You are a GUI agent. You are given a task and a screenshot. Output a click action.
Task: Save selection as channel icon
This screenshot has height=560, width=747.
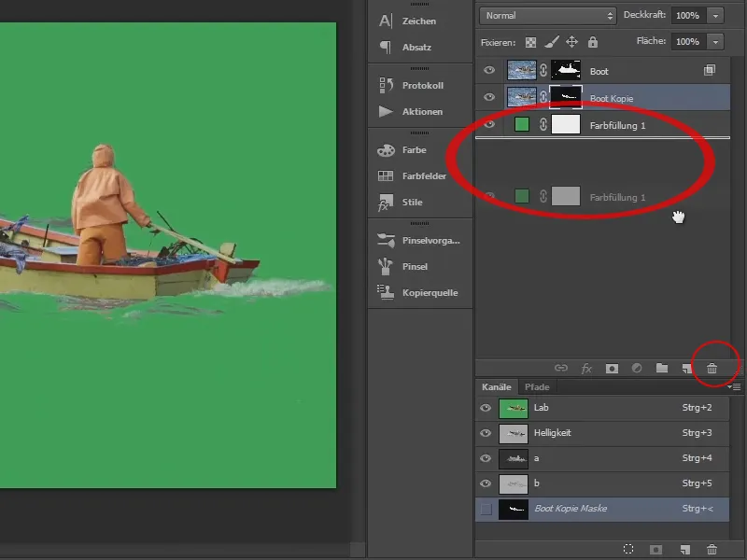656,550
